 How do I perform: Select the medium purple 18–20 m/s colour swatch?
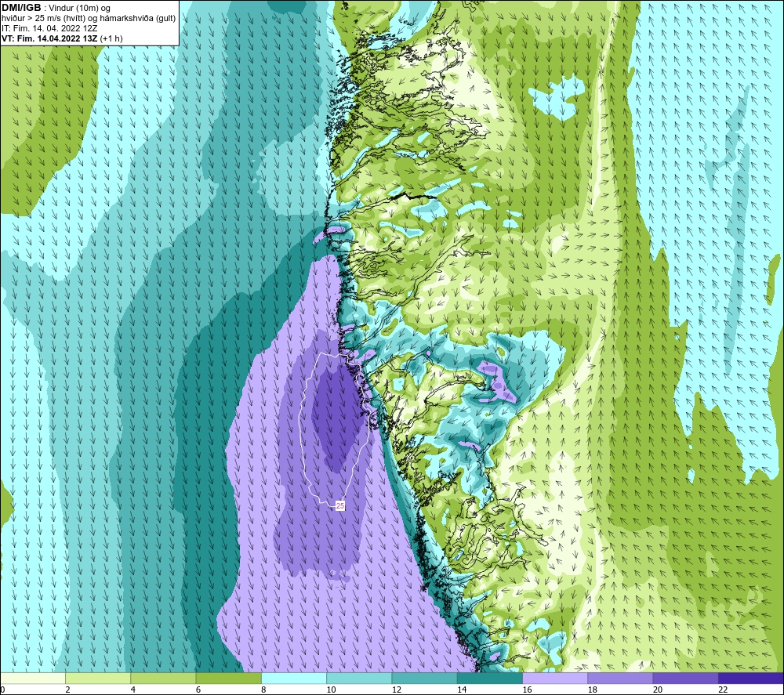point(620,678)
